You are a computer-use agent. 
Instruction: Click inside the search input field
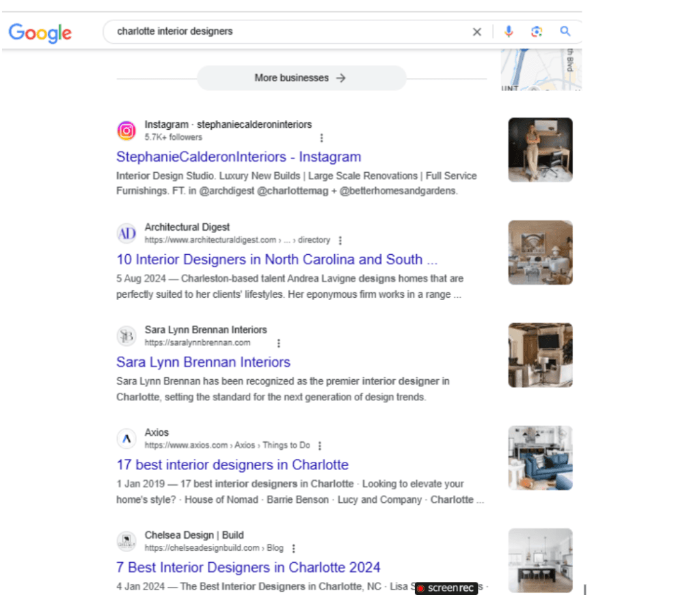click(273, 31)
